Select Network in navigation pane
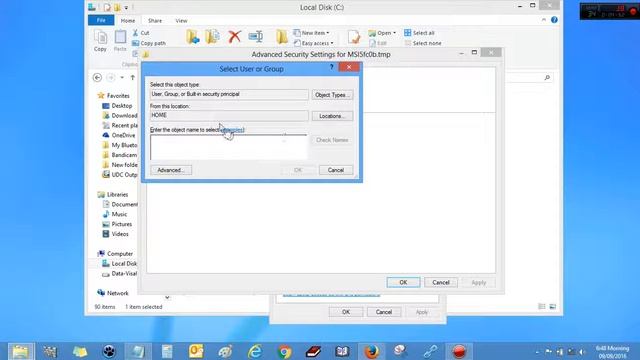This screenshot has height=360, width=640. (x=113, y=293)
